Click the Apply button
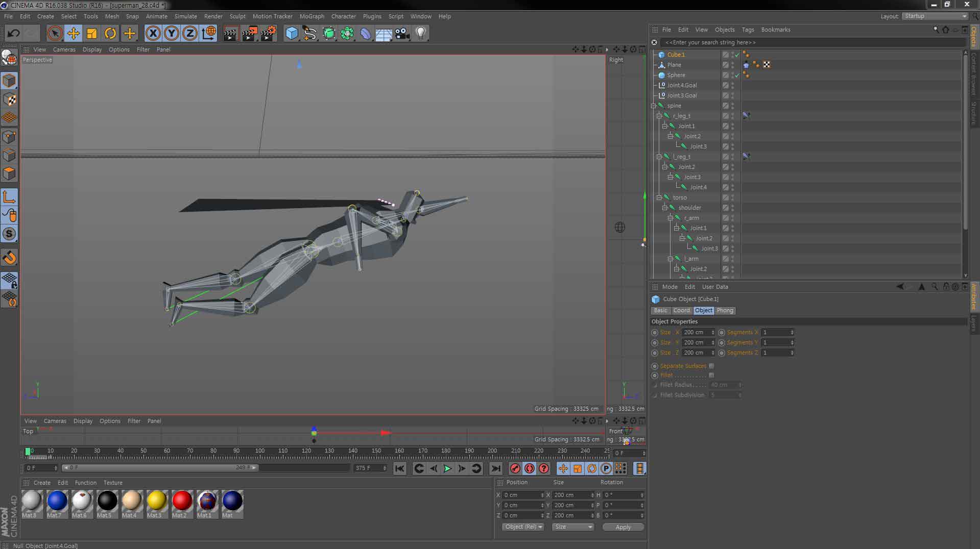 point(623,527)
